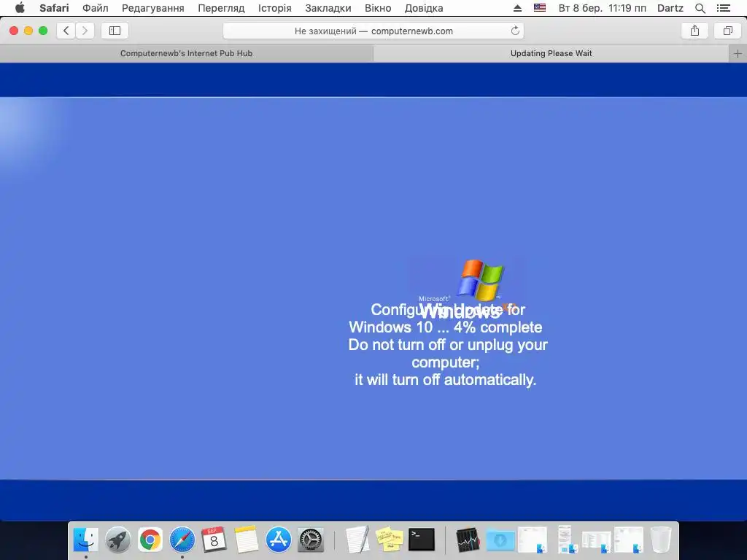Launch Google Chrome from the Dock

150,540
